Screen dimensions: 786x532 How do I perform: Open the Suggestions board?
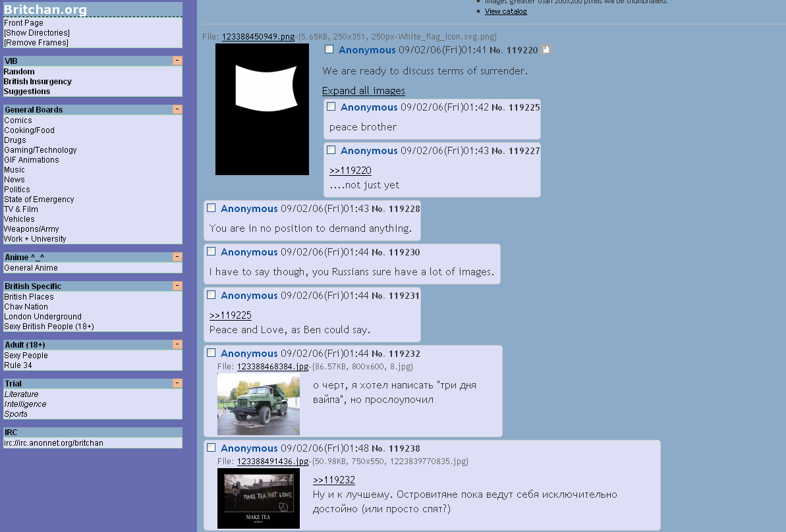point(27,92)
